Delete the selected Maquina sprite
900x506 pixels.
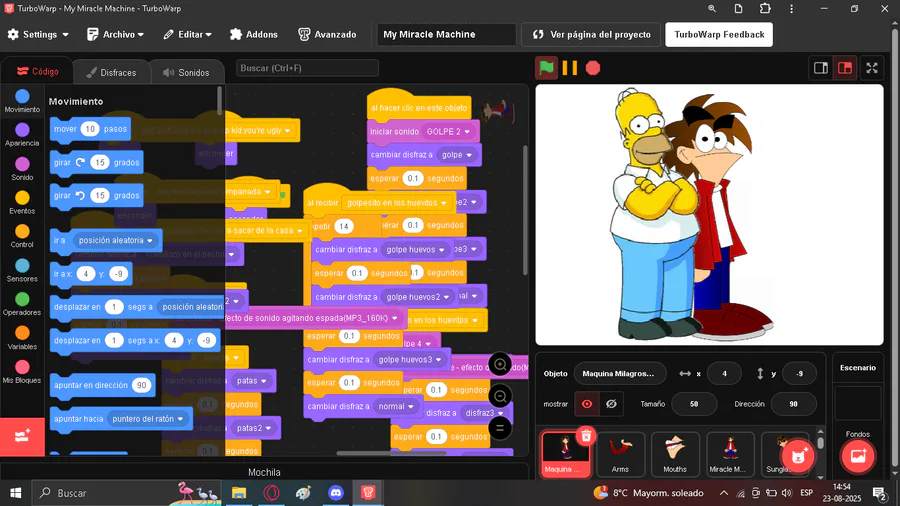[586, 437]
